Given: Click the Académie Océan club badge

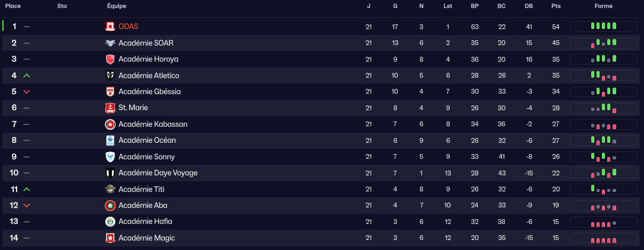Looking at the screenshot, I should pyautogui.click(x=110, y=140).
